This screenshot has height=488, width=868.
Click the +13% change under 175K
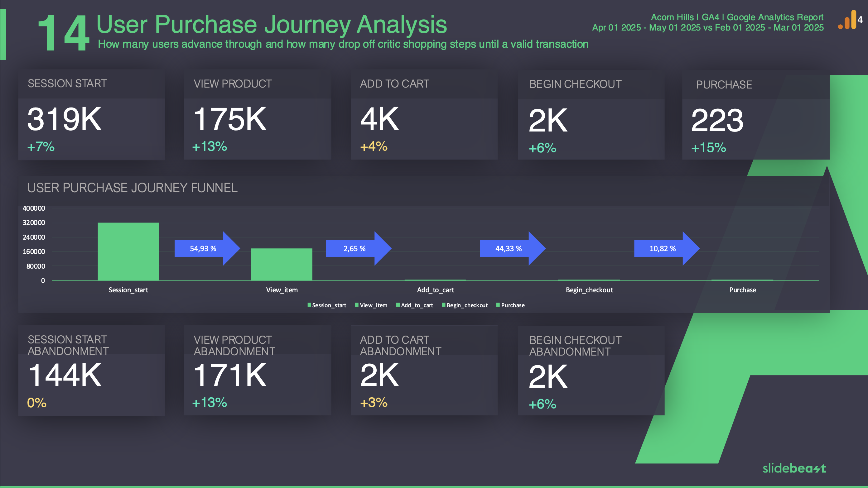pyautogui.click(x=209, y=146)
